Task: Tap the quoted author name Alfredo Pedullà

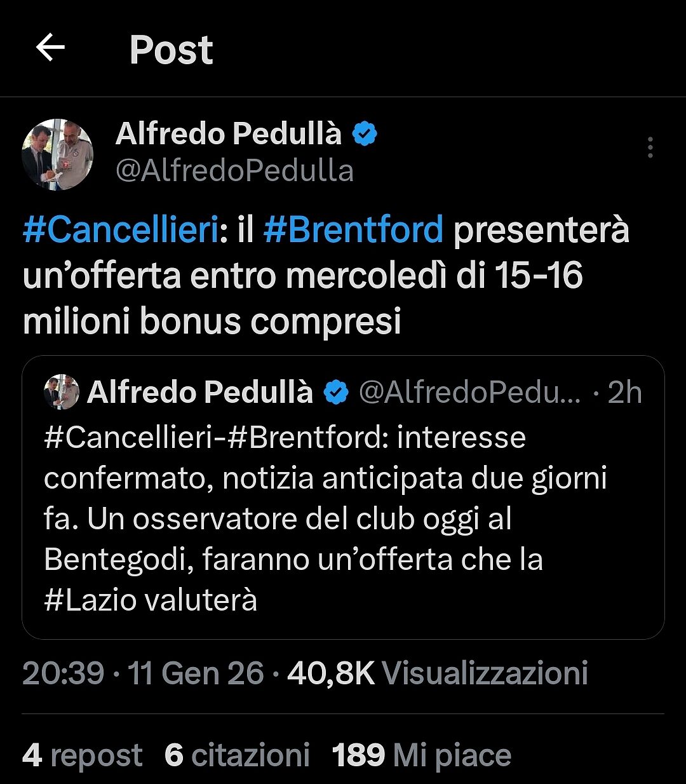Action: 200,393
